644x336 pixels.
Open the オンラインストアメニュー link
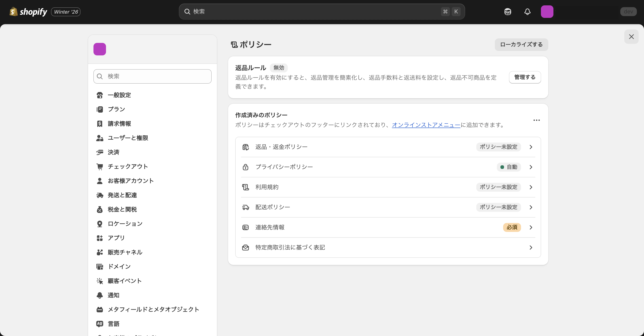[x=426, y=125]
